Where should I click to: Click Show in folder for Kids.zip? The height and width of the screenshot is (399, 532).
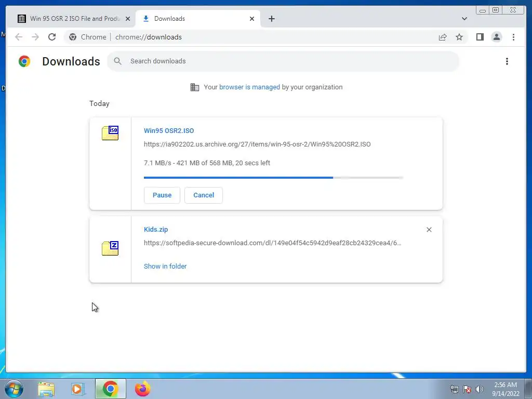tap(165, 267)
